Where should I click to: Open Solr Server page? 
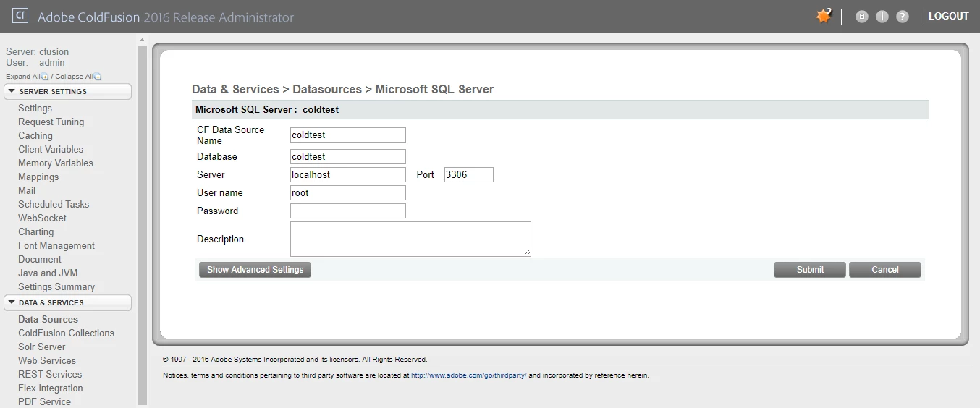pyautogui.click(x=42, y=347)
